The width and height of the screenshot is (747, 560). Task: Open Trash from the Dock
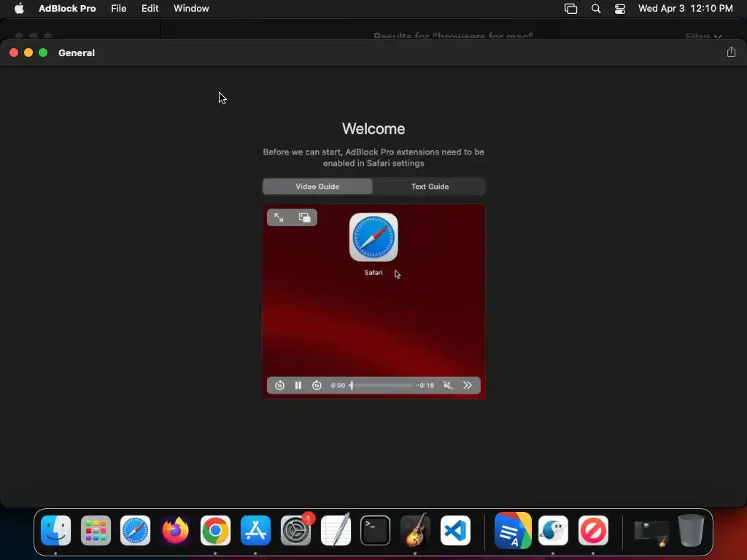691,531
